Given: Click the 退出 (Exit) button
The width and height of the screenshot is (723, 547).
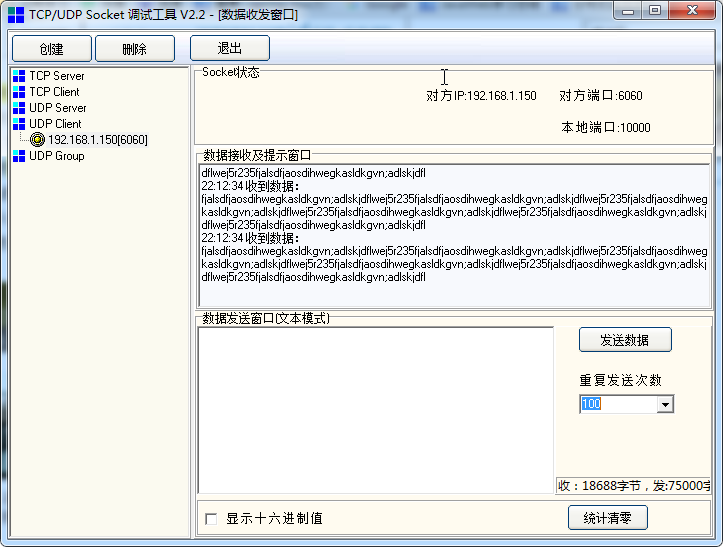Looking at the screenshot, I should (230, 48).
